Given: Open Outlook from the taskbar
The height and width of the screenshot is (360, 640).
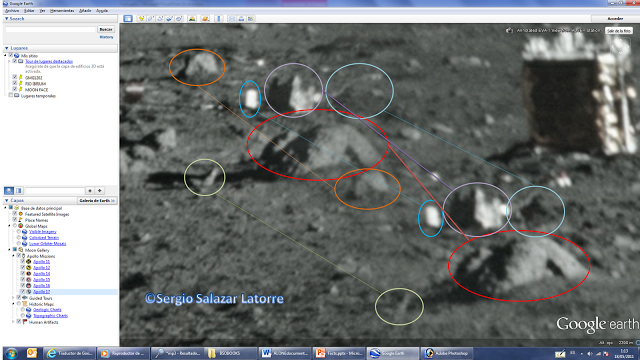Looking at the screenshot, I should [x=32, y=353].
